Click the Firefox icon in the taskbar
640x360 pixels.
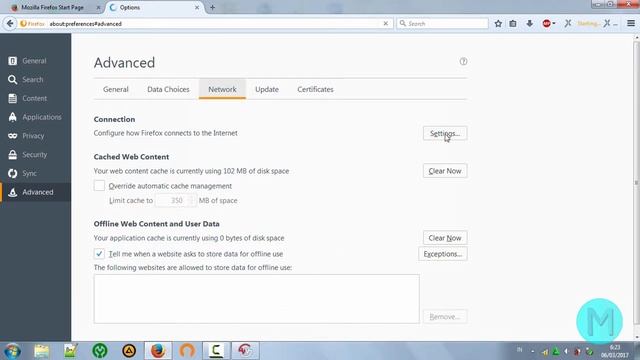[158, 351]
